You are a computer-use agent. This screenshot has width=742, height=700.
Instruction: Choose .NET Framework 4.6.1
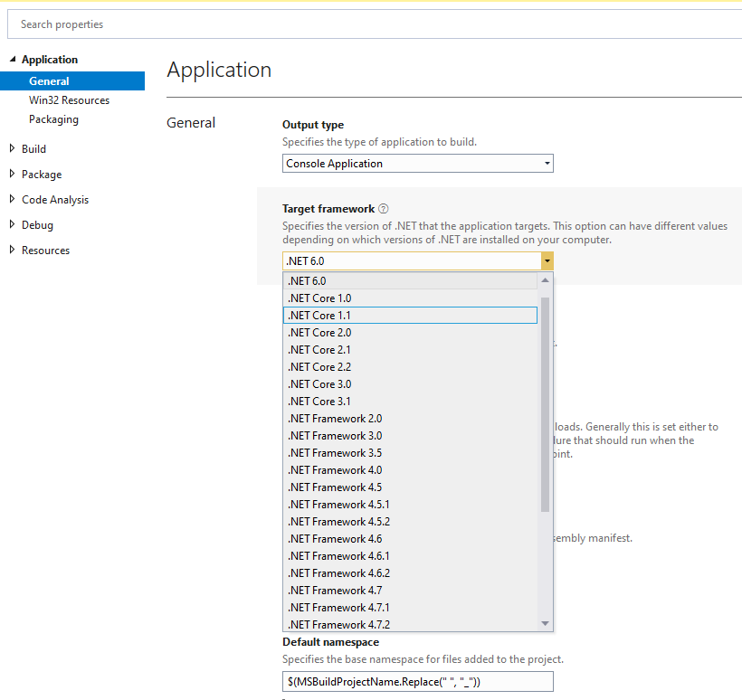(410, 556)
